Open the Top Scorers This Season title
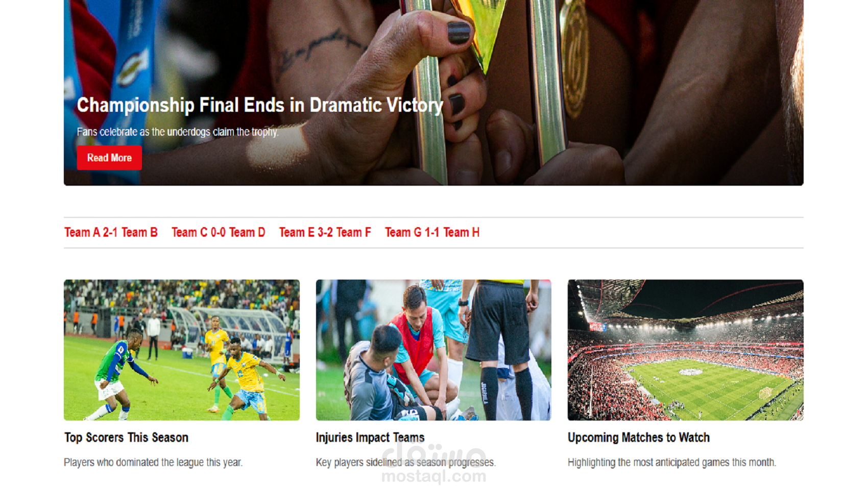 click(126, 437)
